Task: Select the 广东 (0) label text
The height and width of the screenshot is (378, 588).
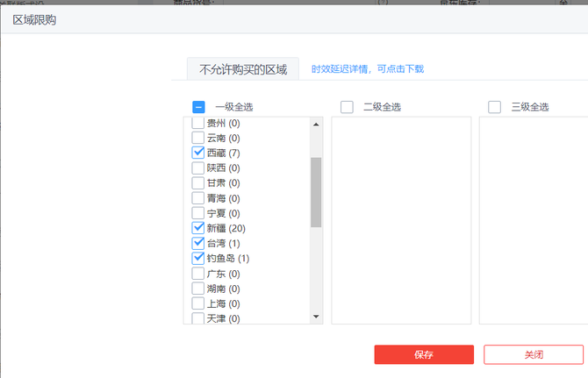Action: pos(224,274)
